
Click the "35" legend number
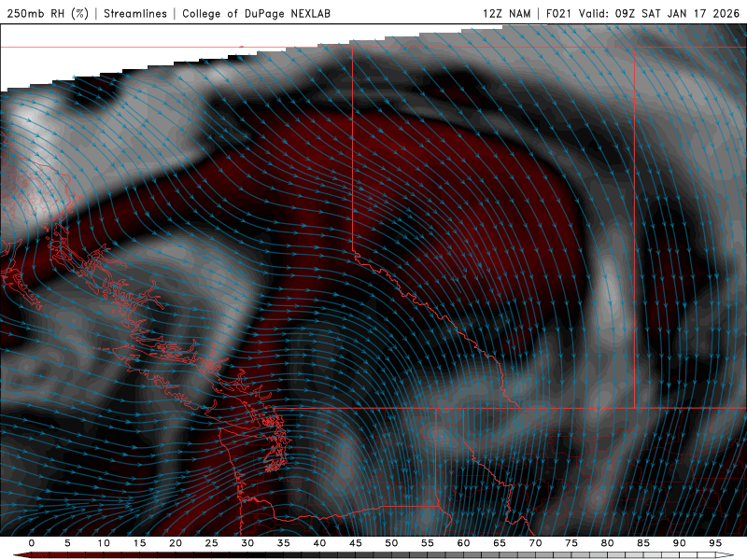tap(283, 543)
